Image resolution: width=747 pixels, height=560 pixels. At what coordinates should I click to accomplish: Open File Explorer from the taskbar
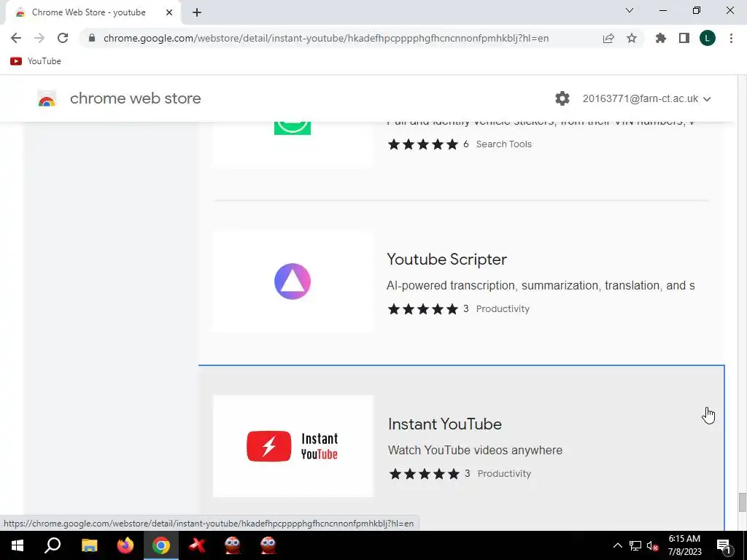tap(89, 545)
